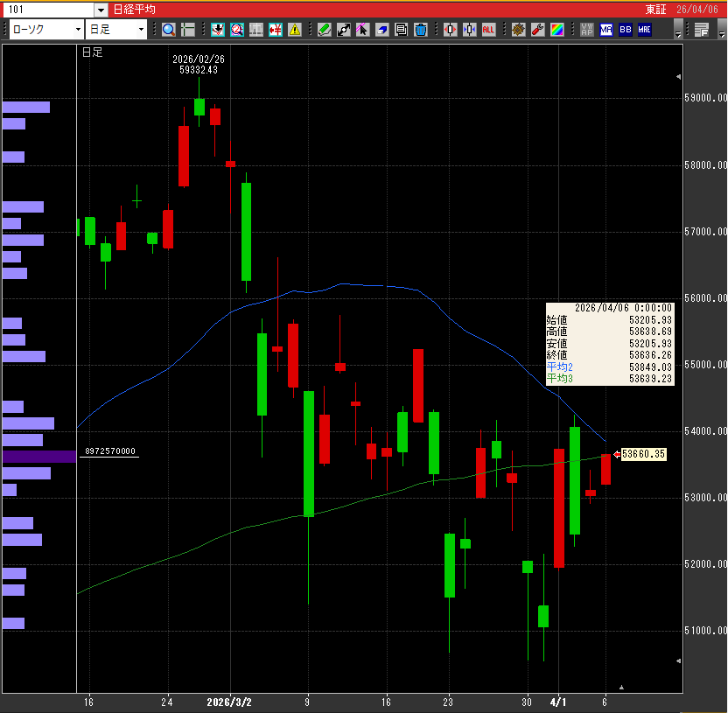Click the 日足 label inside the chart

(x=92, y=52)
